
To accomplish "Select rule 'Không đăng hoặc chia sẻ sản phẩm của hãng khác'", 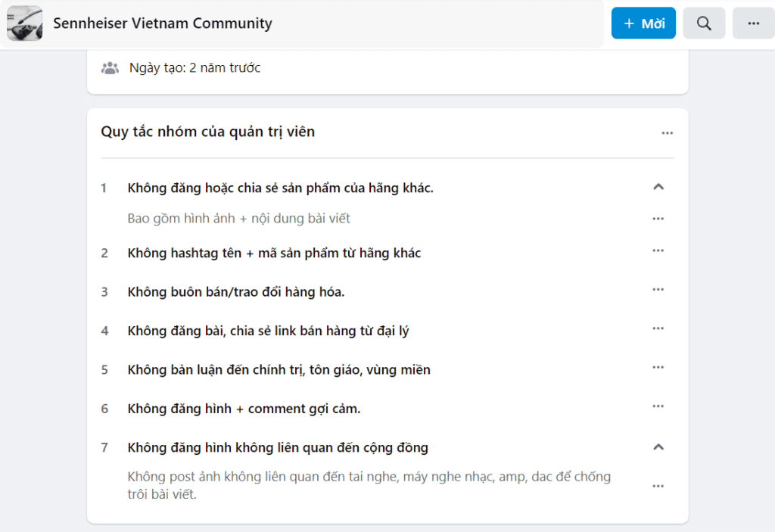I will click(280, 188).
